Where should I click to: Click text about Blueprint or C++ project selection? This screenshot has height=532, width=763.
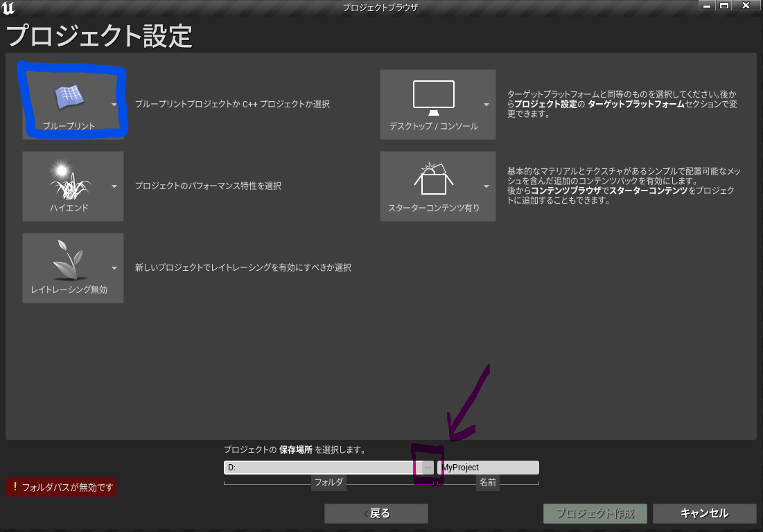pyautogui.click(x=232, y=104)
